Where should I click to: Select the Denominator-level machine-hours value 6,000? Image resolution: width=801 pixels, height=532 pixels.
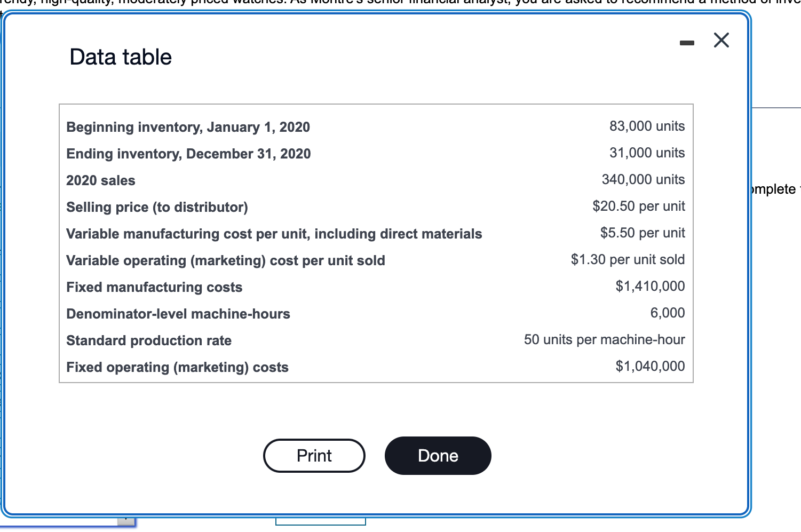coord(668,313)
